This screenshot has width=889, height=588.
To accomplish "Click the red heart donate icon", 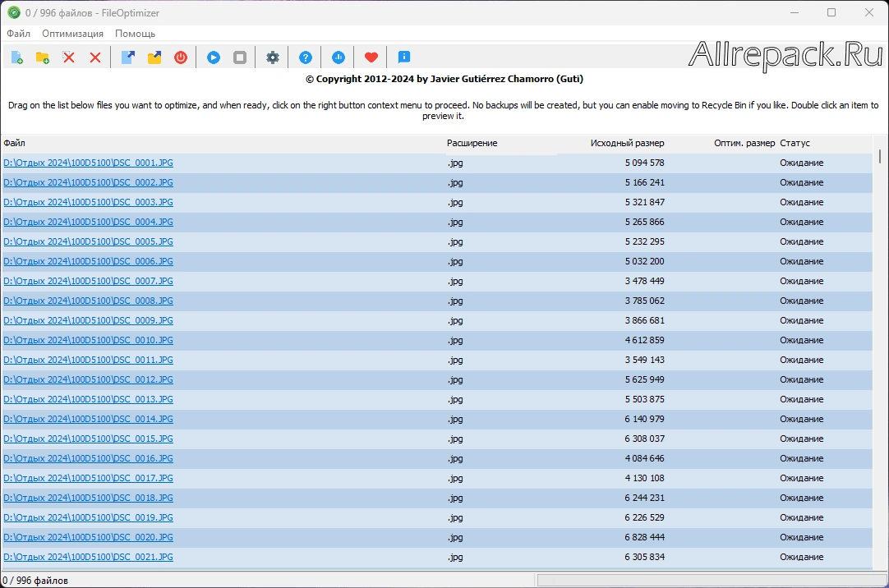I will tap(371, 57).
